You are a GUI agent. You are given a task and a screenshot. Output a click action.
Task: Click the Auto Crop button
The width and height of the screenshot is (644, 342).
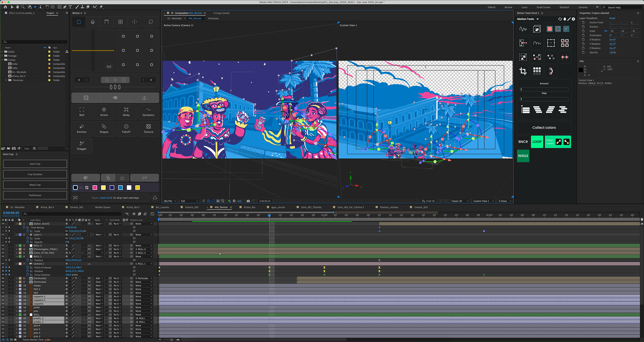(35, 164)
